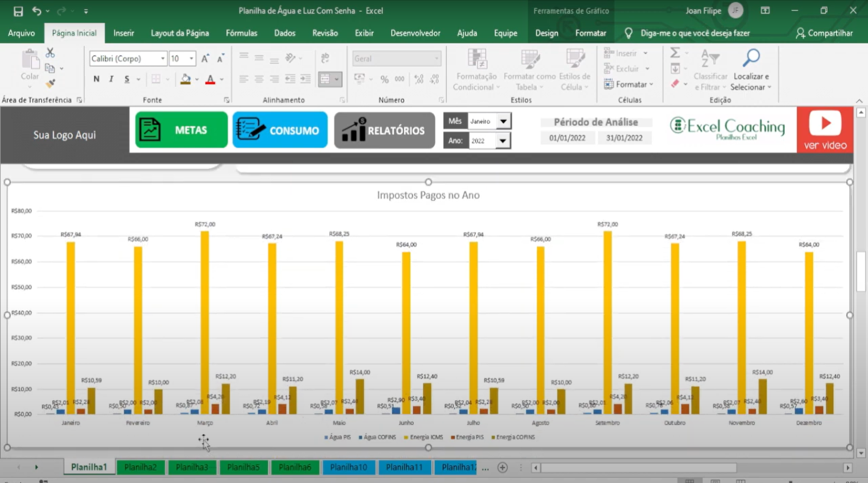Click the gray RELATÓRIOS button
This screenshot has height=483, width=868.
(x=384, y=130)
